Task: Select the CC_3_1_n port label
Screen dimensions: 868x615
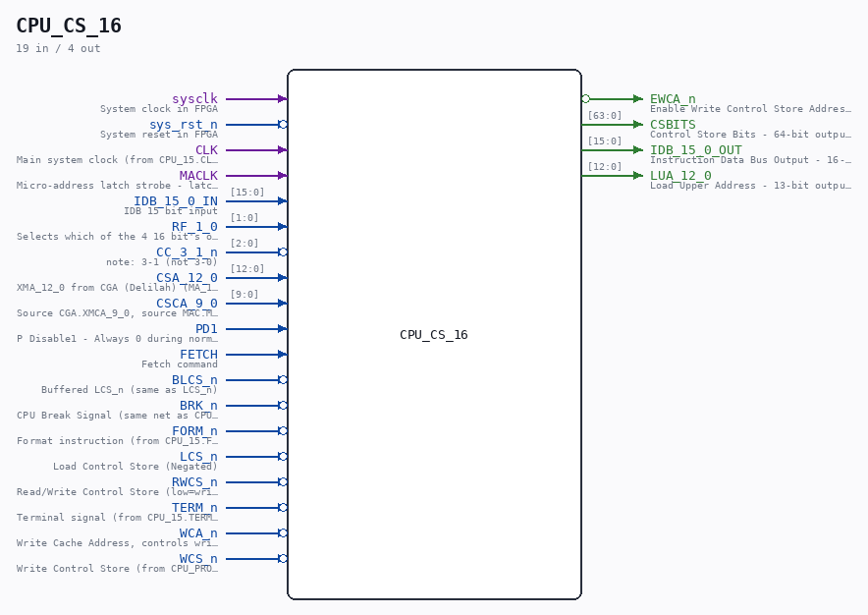Action: (188, 252)
